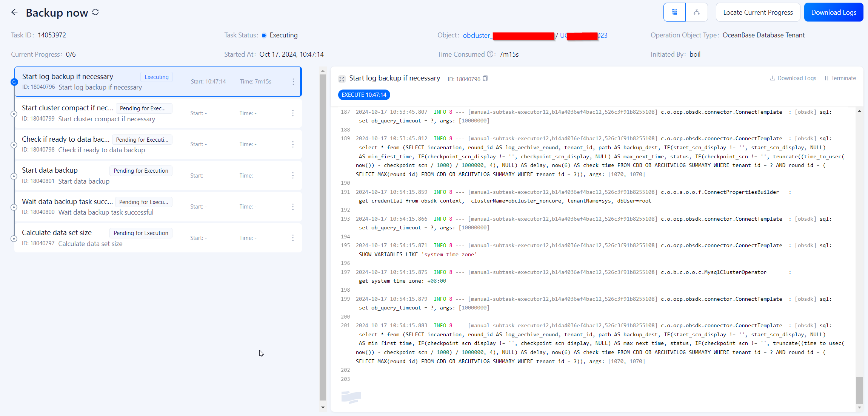
Task: Select Wait data backup task successful subtask
Action: (158, 207)
